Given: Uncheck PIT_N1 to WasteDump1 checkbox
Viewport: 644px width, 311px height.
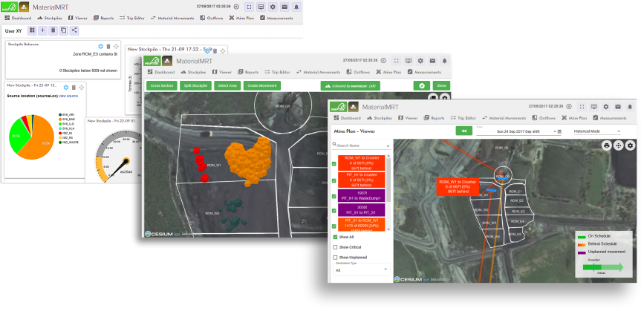Looking at the screenshot, I should [334, 196].
